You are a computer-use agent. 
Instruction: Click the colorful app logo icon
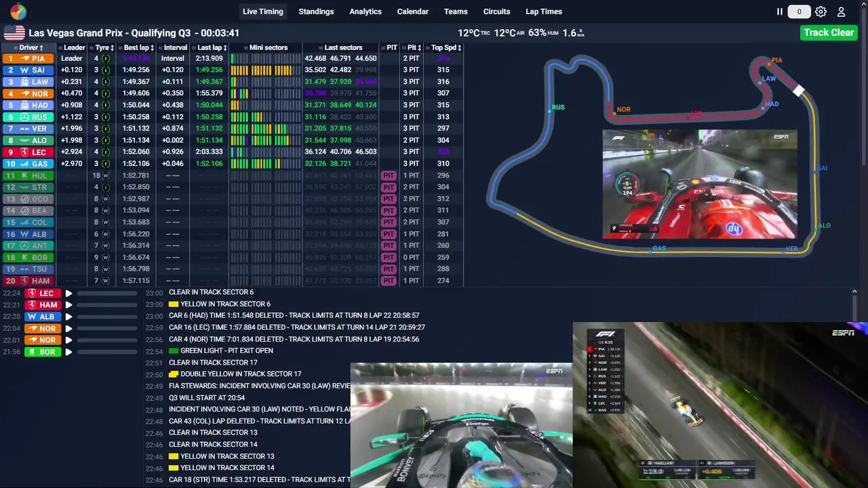coord(18,12)
